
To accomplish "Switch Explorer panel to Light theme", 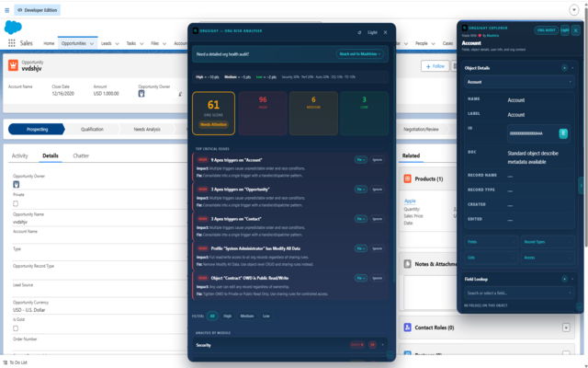I will pos(565,30).
